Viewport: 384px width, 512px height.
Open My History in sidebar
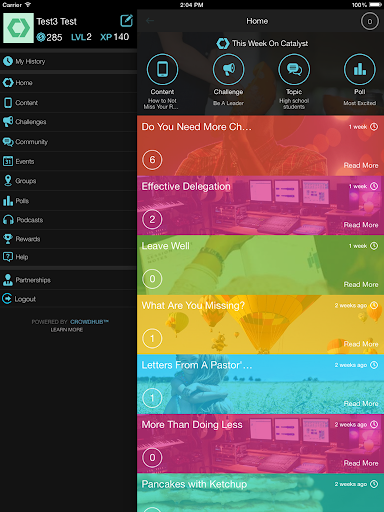(68, 61)
